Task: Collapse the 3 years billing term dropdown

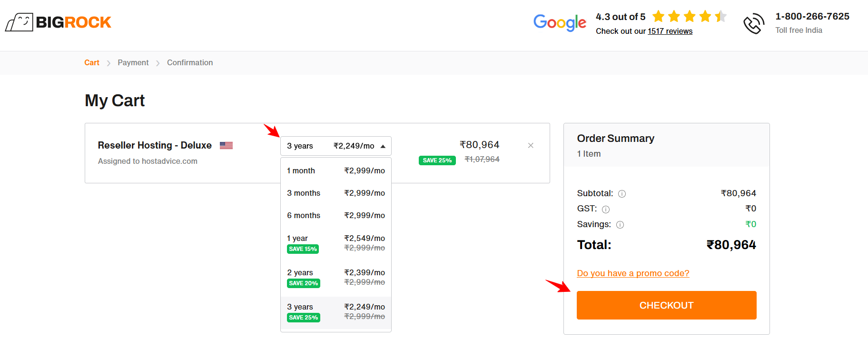Action: [x=336, y=146]
